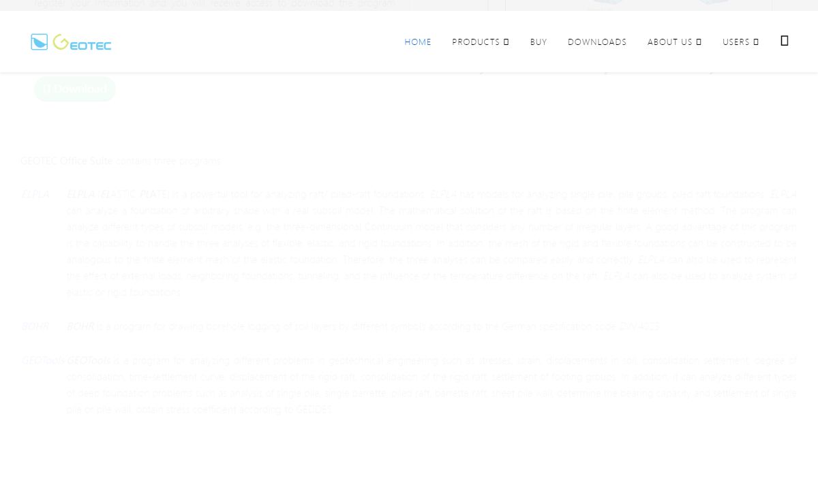Click the BOHR program label
818x504 pixels.
coord(35,327)
